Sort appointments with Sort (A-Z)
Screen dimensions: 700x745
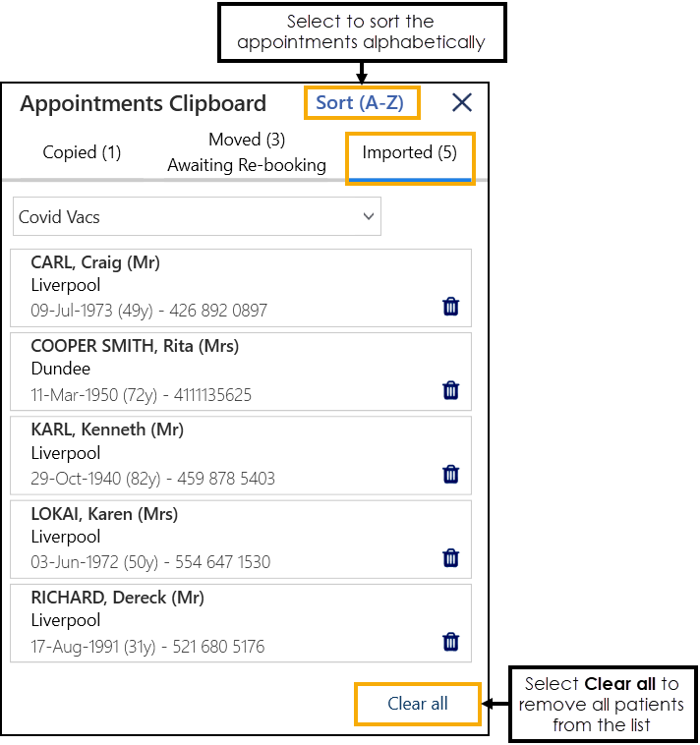click(x=360, y=103)
